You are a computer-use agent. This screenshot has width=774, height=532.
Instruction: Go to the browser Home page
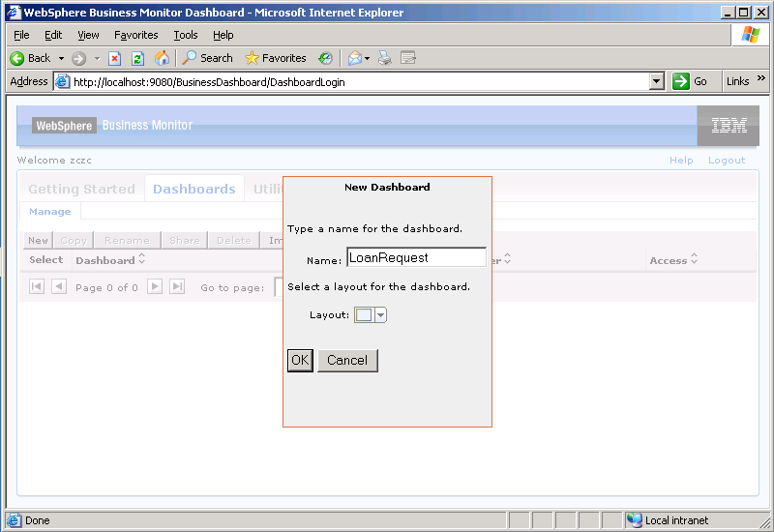[162, 58]
